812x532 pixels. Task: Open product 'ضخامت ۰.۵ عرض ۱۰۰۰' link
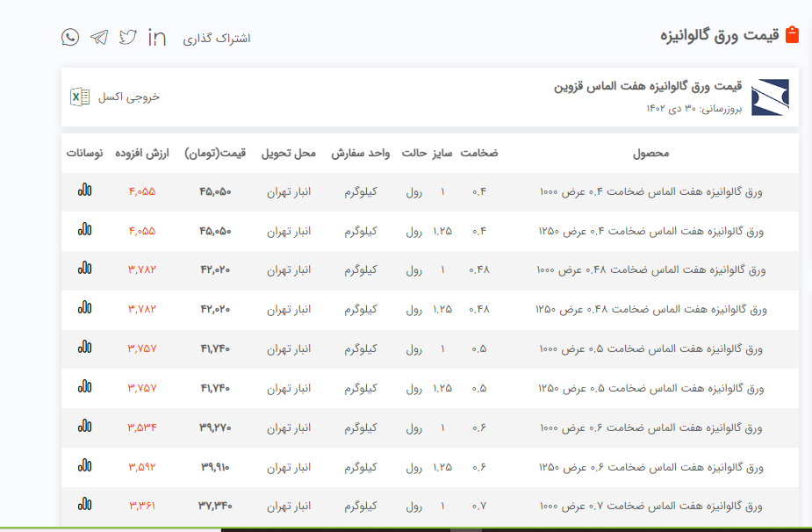tap(650, 349)
